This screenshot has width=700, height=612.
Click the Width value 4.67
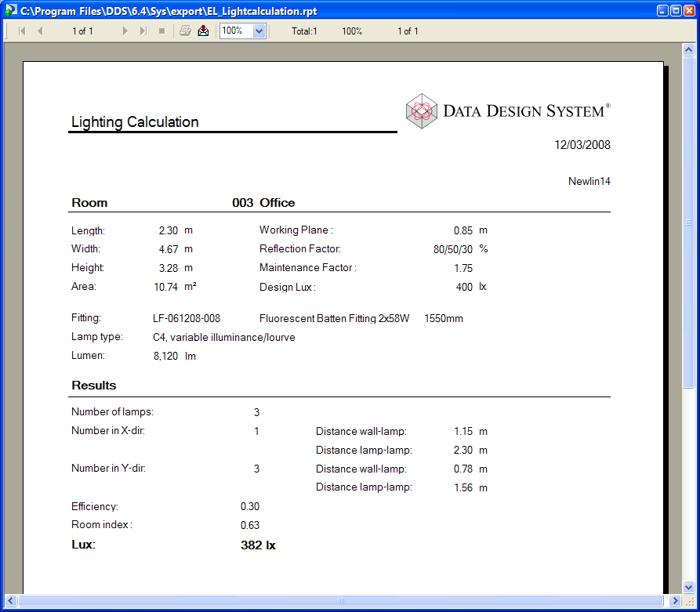coord(169,249)
